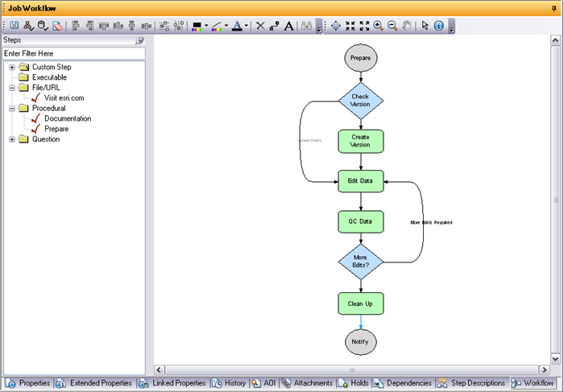Open the fill color dropdown arrow

point(206,26)
